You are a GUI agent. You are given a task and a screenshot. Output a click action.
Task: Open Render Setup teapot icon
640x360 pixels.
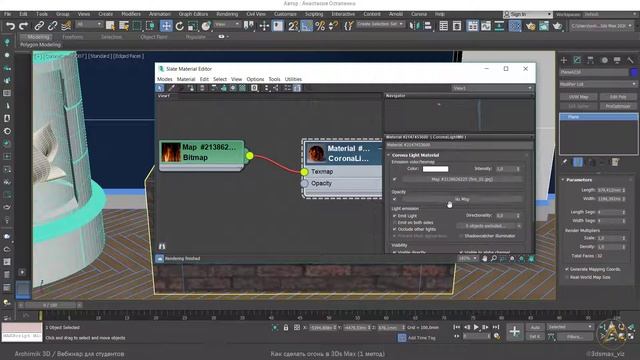click(531, 26)
